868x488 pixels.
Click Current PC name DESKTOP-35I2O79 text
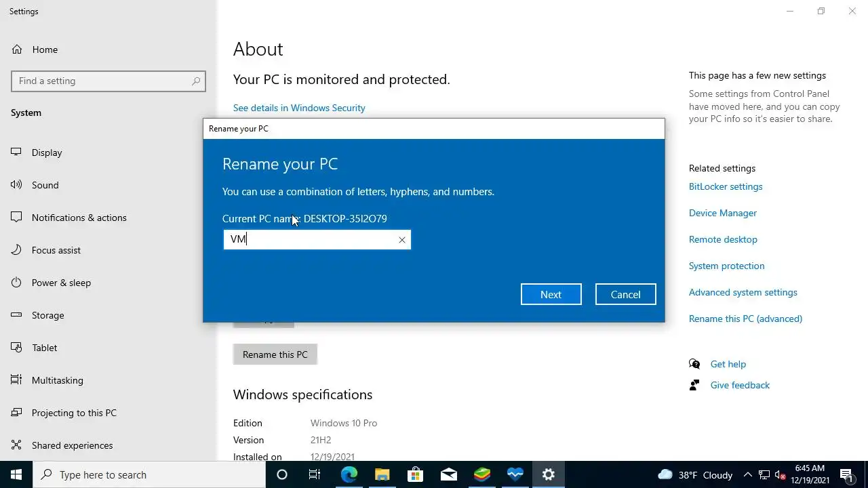304,218
